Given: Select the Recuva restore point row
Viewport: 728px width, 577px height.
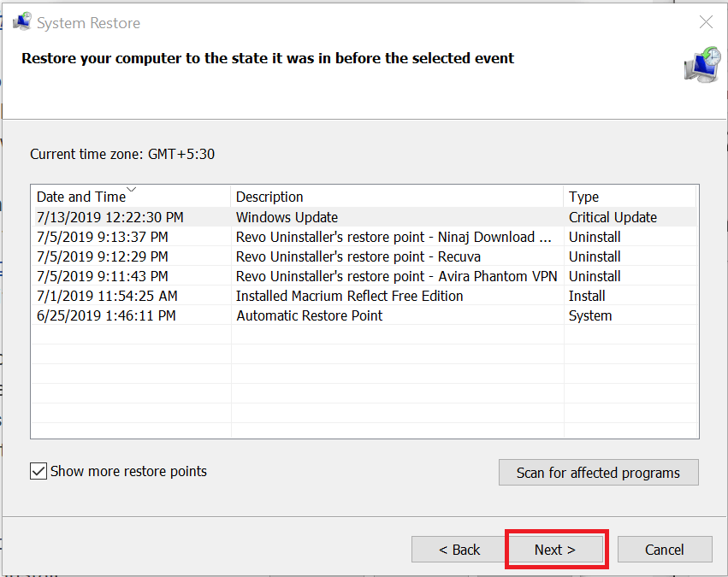Looking at the screenshot, I should (364, 256).
